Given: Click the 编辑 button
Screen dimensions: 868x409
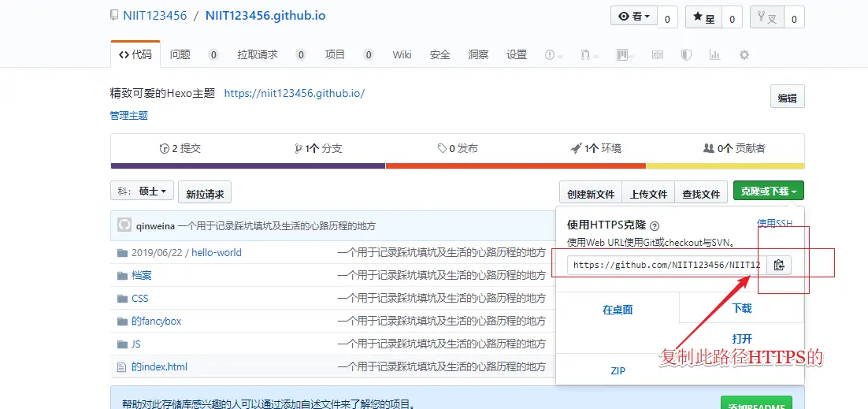Looking at the screenshot, I should [787, 96].
